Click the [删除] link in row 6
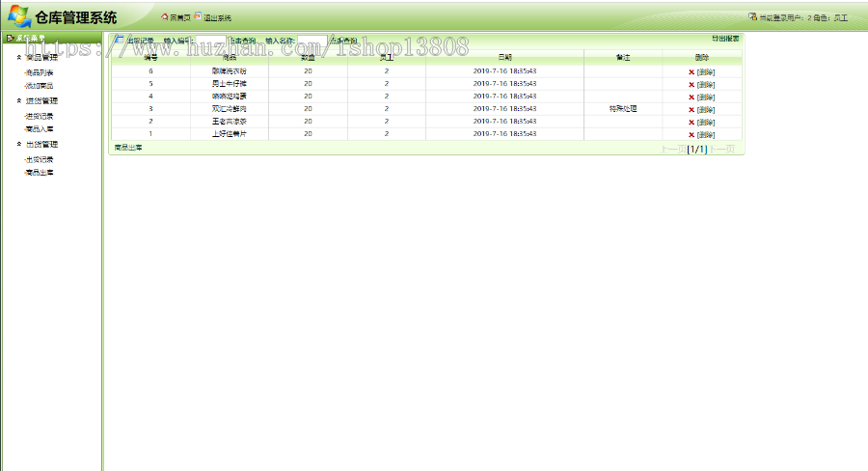 [706, 72]
